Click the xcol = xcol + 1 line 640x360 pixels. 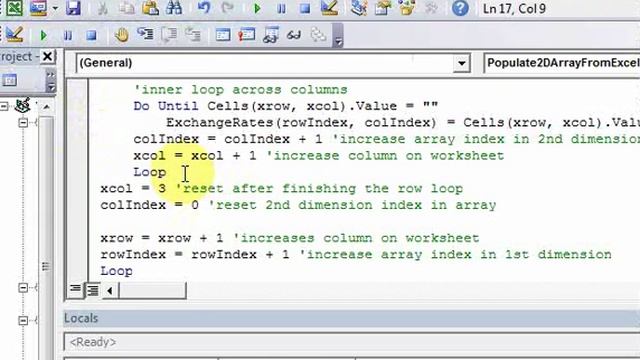(318, 156)
